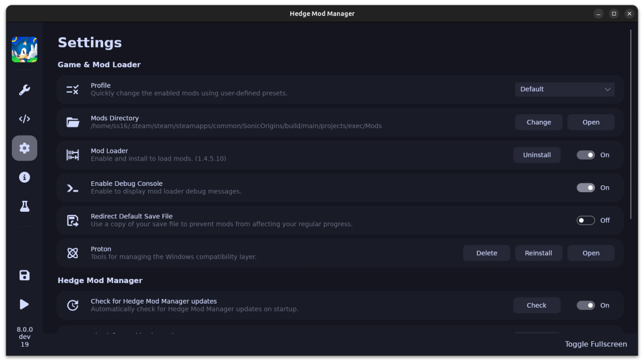Click the floppy disk save icon
Viewport: 644px width, 363px height.
pos(24,275)
